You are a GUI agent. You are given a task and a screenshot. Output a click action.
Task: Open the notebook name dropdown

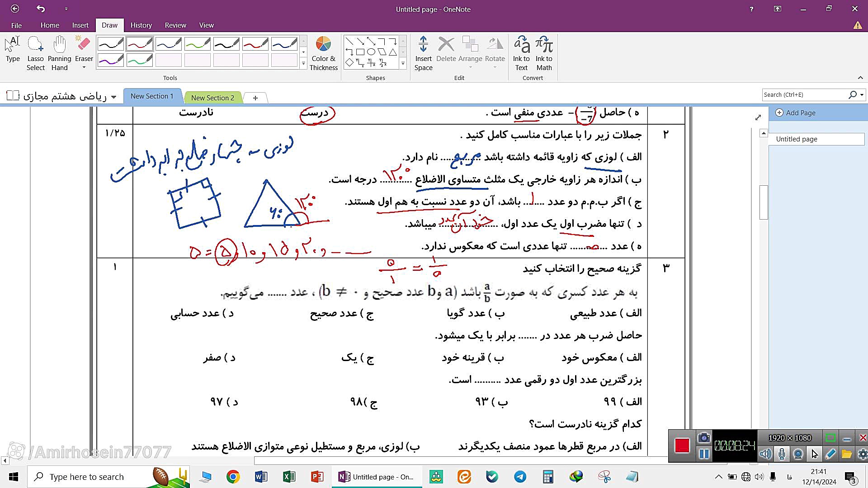113,97
